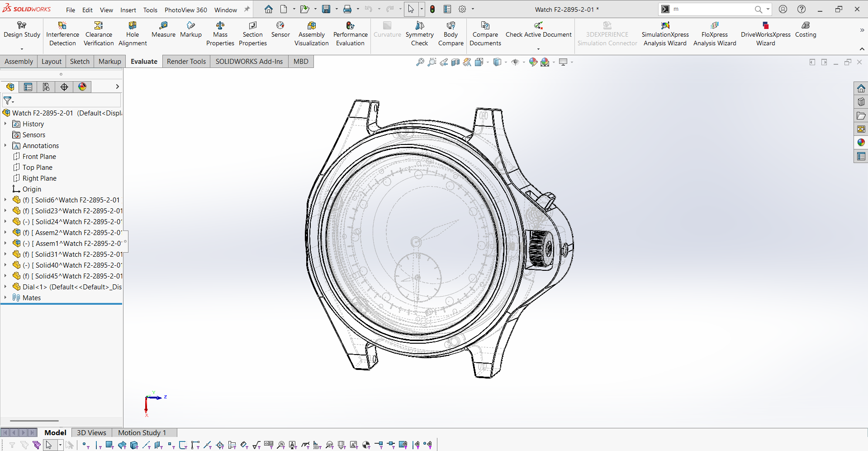
Task: Open the Symmetry Check tool
Action: tap(419, 34)
